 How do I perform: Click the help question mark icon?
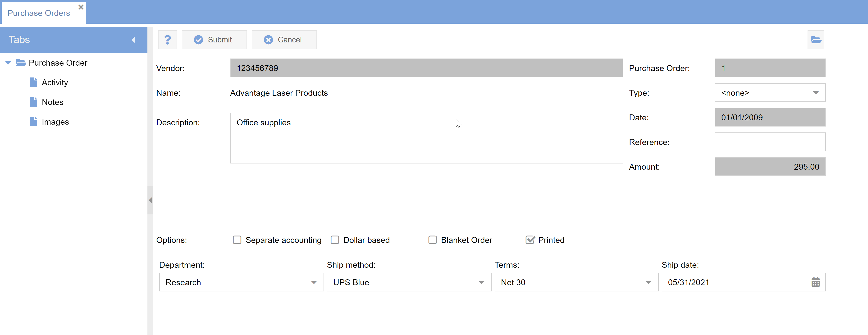coord(168,40)
